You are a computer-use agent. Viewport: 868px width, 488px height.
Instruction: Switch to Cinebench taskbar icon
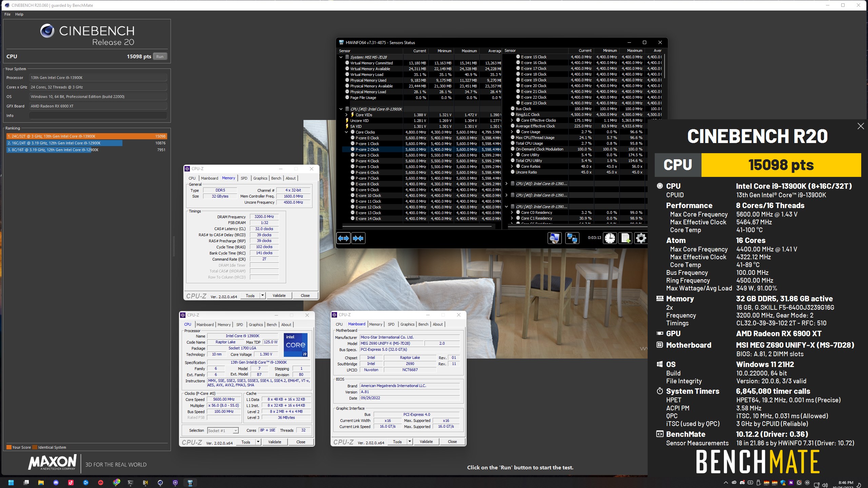160,483
